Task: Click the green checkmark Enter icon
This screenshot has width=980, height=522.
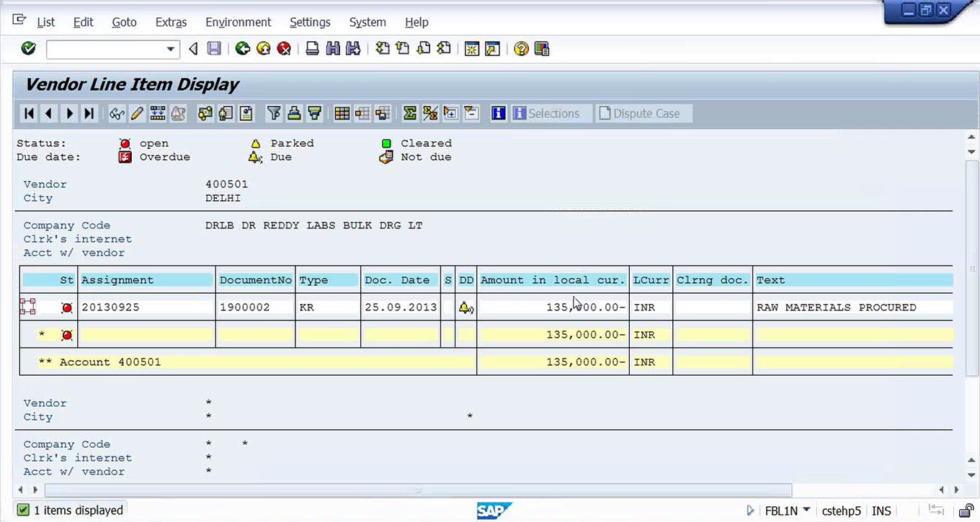Action: click(28, 48)
